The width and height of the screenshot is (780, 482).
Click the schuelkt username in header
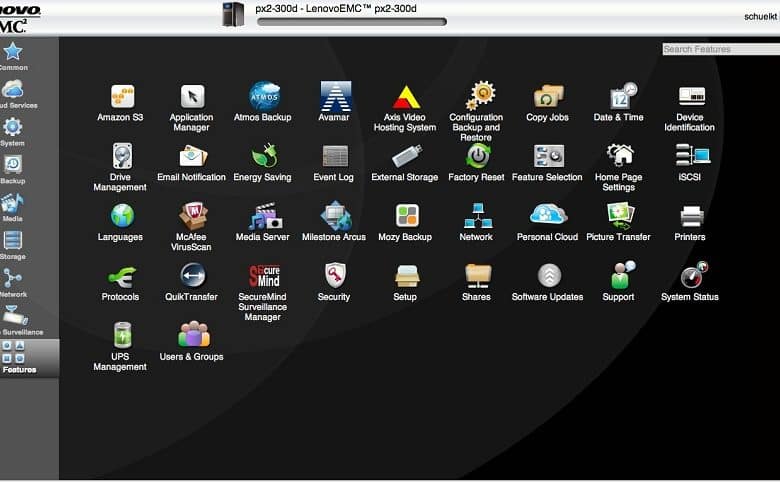pyautogui.click(x=761, y=16)
